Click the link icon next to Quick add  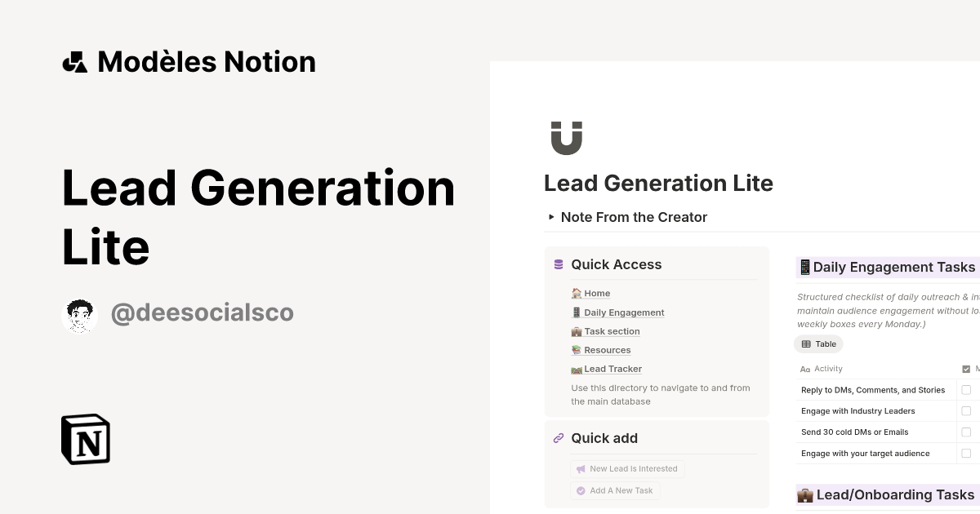[x=558, y=438]
